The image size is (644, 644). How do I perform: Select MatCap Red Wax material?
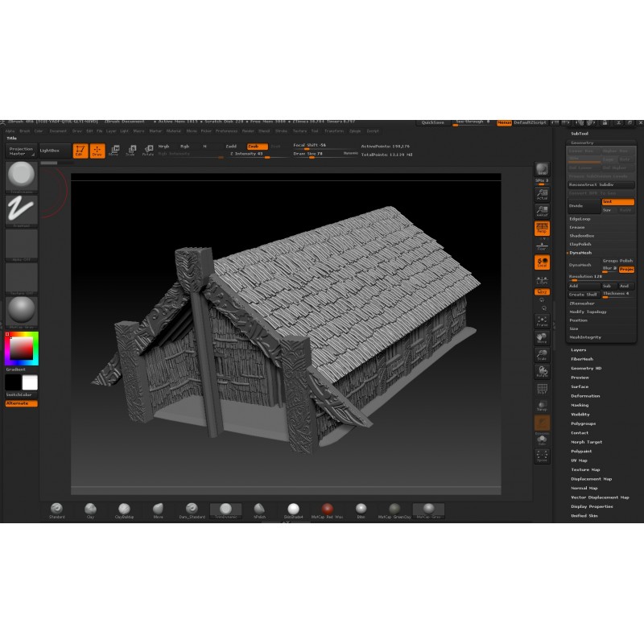(x=327, y=510)
